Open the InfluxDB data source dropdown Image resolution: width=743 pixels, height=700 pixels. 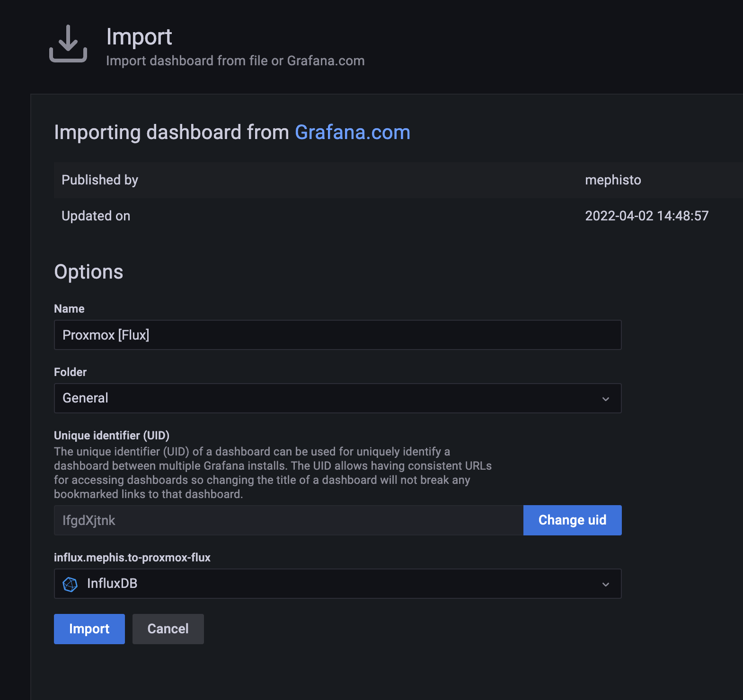click(x=337, y=584)
